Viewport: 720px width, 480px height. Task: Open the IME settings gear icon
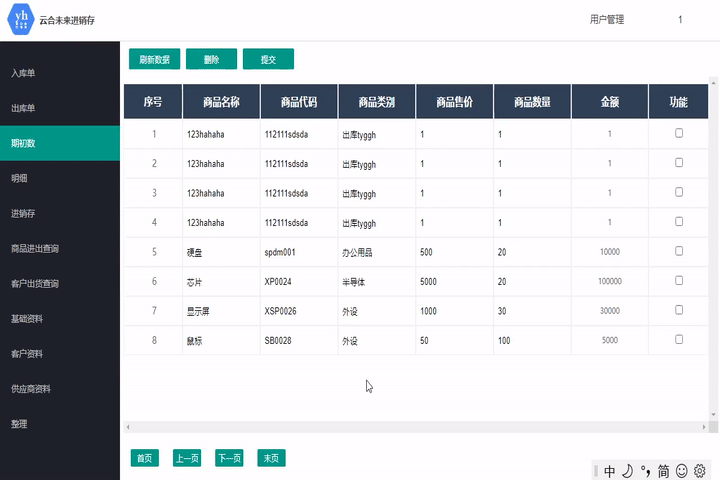coord(700,470)
